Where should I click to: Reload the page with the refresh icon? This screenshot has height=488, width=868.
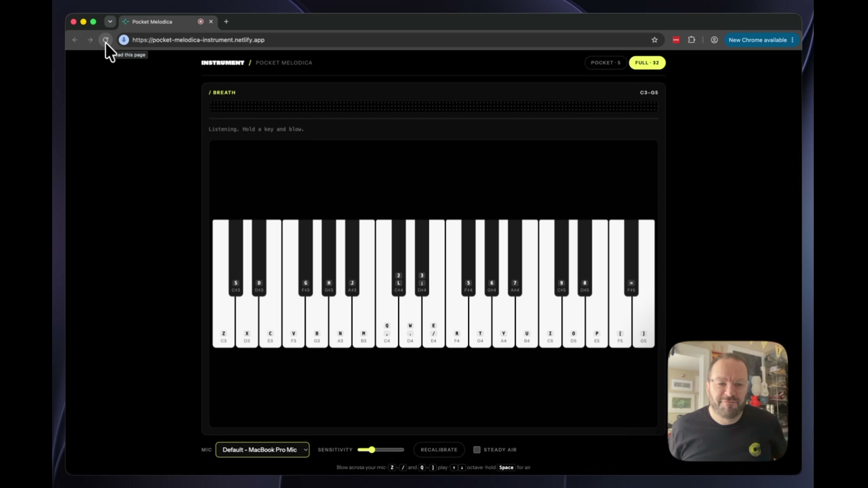pos(106,40)
